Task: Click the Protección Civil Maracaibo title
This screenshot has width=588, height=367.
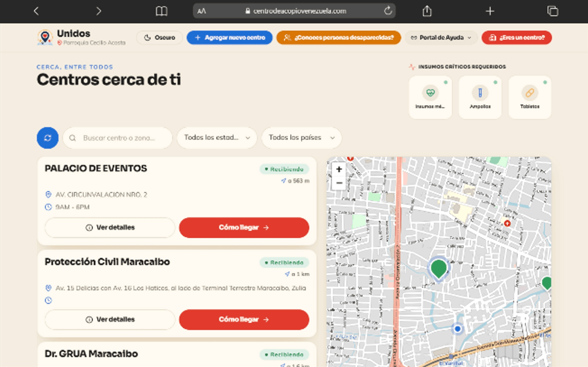Action: [x=107, y=262]
